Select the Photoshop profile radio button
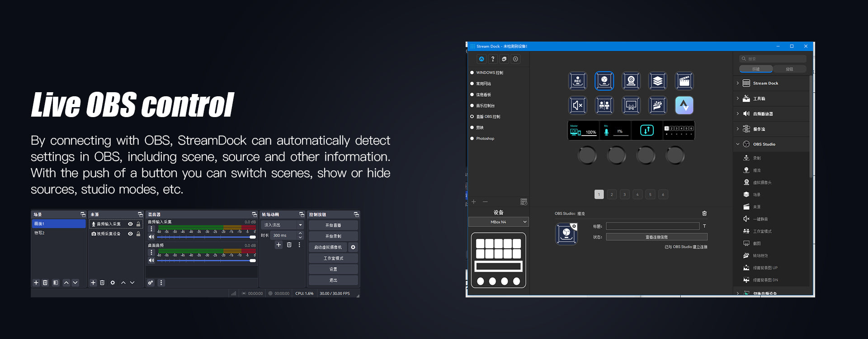868x339 pixels. tap(472, 139)
